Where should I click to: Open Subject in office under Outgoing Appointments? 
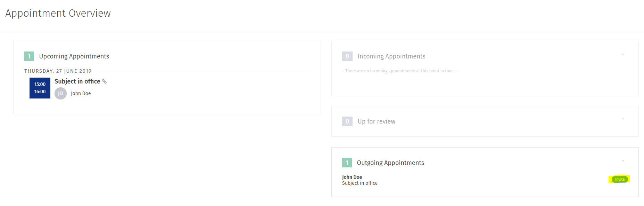pos(360,183)
